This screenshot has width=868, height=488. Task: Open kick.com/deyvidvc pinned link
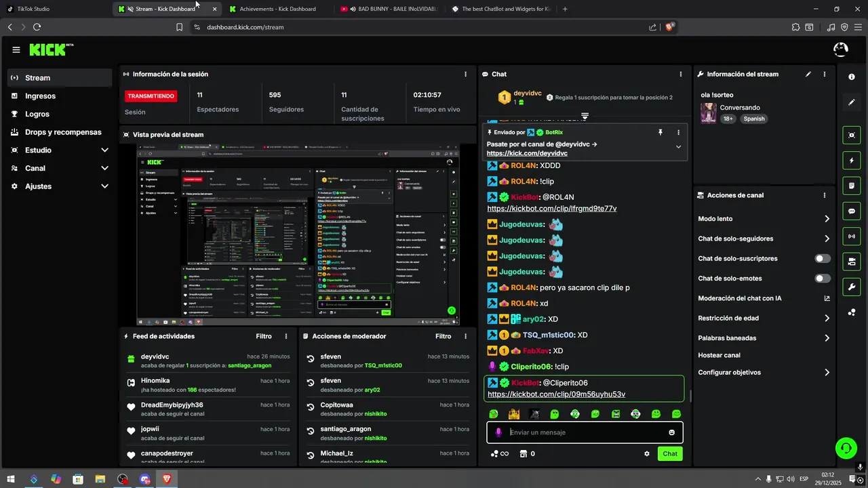[x=527, y=154]
